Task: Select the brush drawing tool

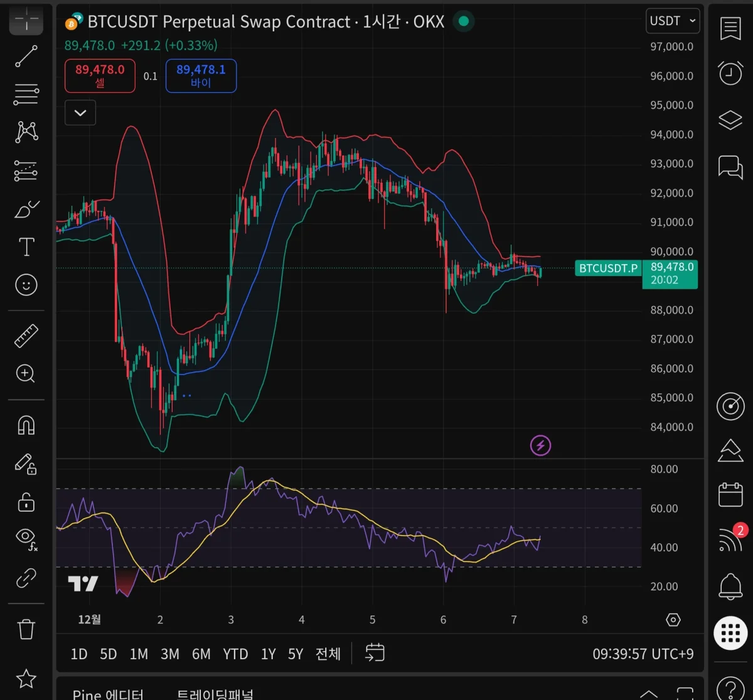Action: pyautogui.click(x=26, y=209)
